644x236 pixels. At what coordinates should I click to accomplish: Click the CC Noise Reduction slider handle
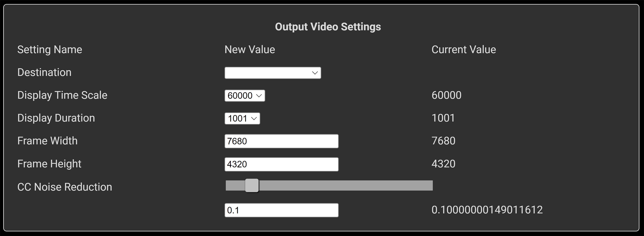pos(251,186)
